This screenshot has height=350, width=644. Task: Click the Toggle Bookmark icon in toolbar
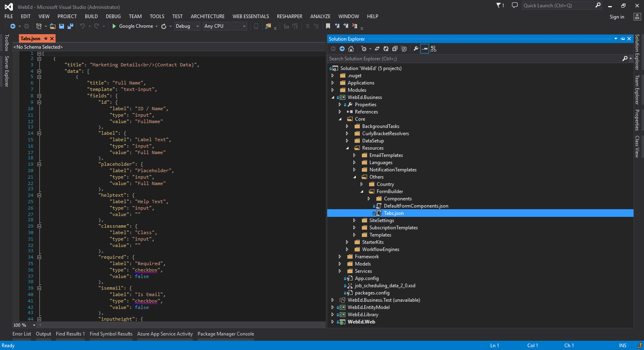point(328,26)
